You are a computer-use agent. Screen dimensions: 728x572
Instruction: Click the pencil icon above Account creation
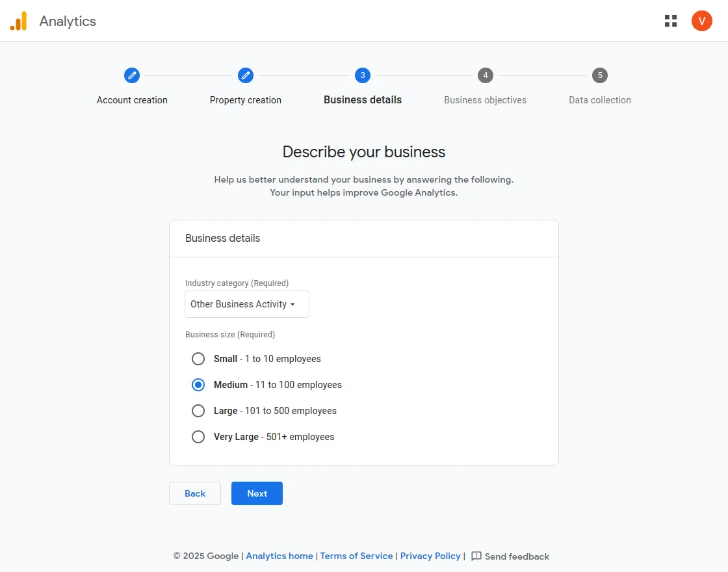[x=132, y=75]
